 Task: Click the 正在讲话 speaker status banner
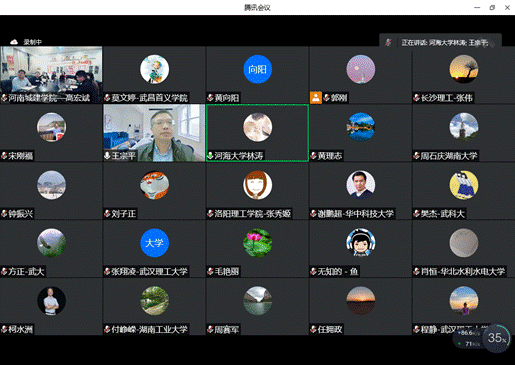click(440, 42)
